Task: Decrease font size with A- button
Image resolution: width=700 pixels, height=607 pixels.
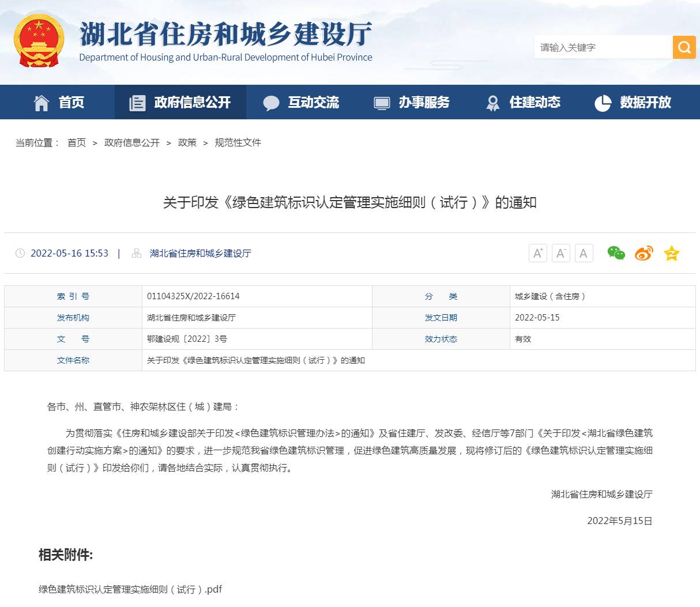Action: (x=560, y=253)
